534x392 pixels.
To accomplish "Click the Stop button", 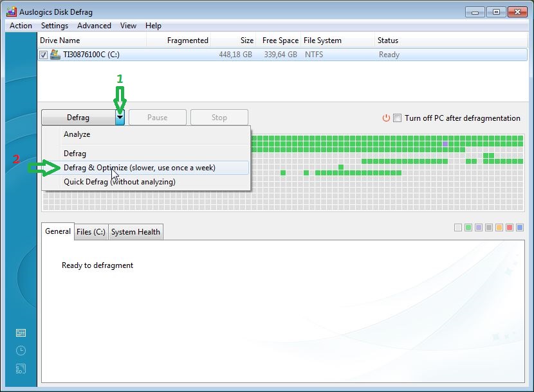I will point(219,118).
